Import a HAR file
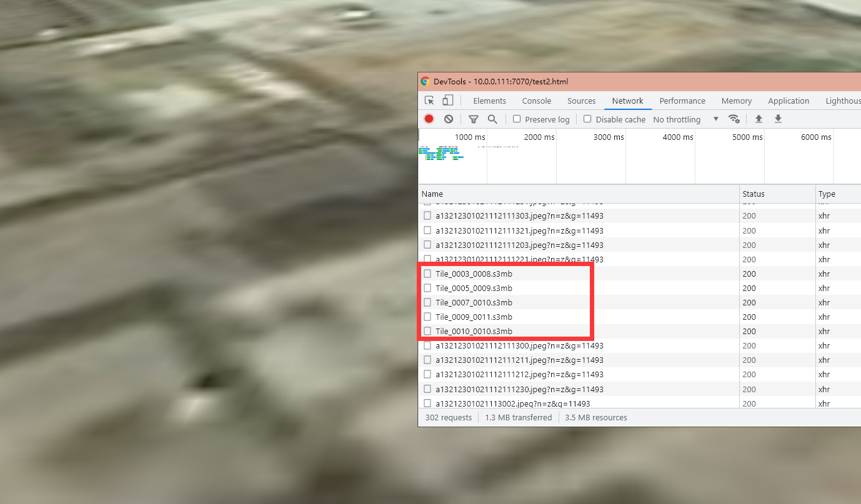861x504 pixels. [759, 119]
